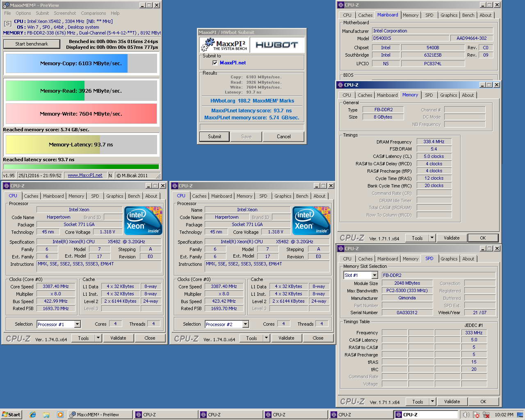Click the N button in the MaxxMEM status bar

coord(110,176)
